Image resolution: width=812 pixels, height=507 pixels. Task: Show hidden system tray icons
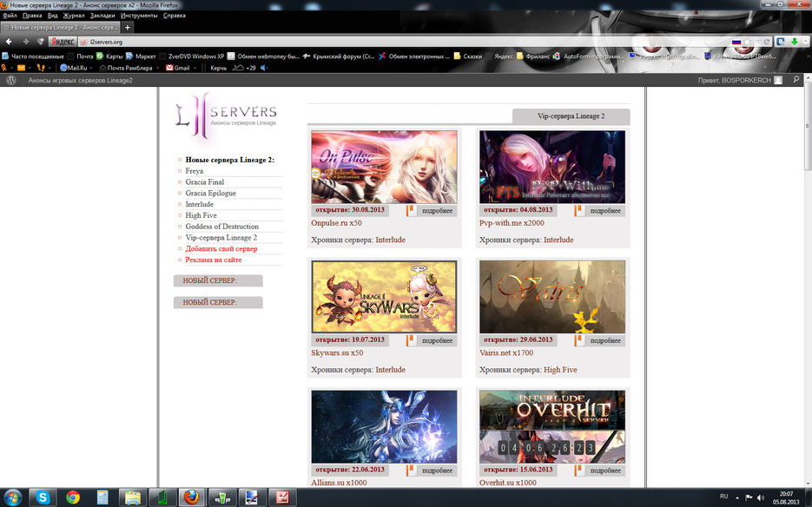(x=737, y=497)
